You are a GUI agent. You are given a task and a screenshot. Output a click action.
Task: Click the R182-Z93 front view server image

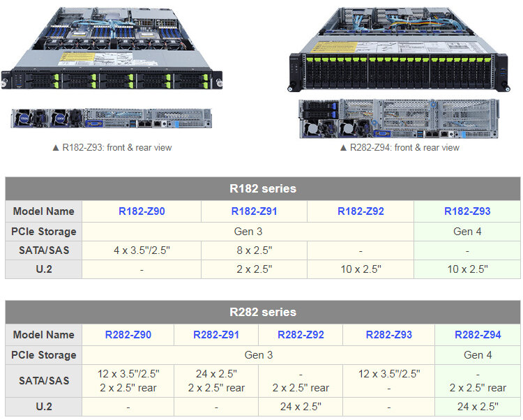[112, 48]
